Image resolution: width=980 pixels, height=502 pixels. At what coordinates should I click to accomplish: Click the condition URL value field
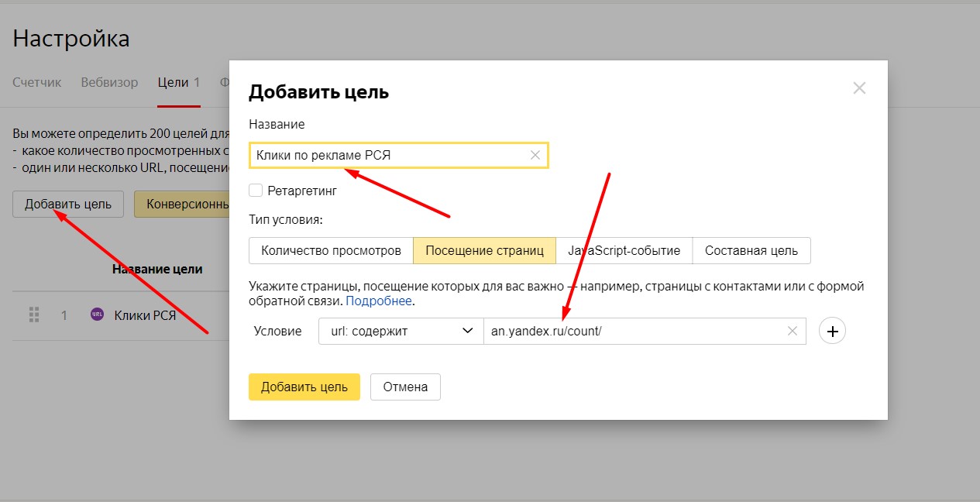click(631, 332)
